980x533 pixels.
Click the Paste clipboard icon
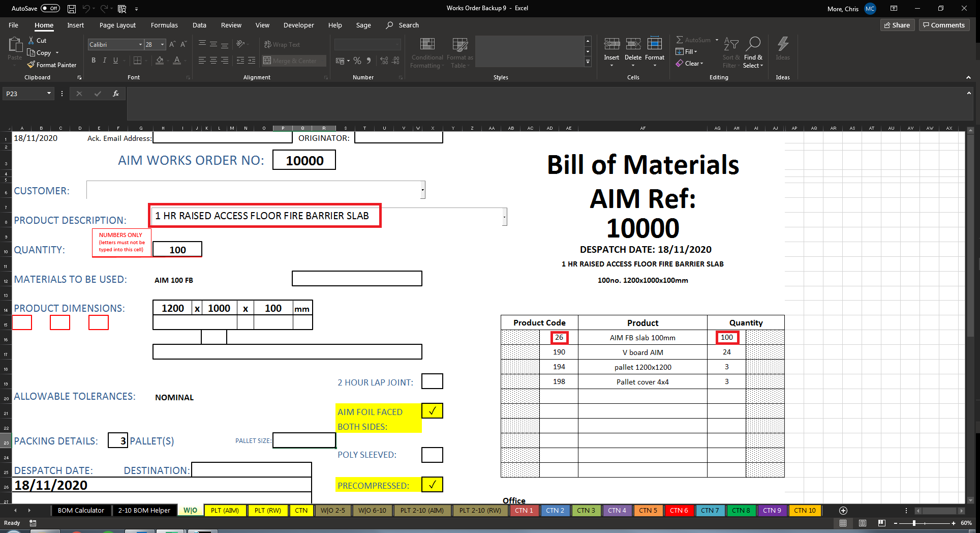click(15, 46)
